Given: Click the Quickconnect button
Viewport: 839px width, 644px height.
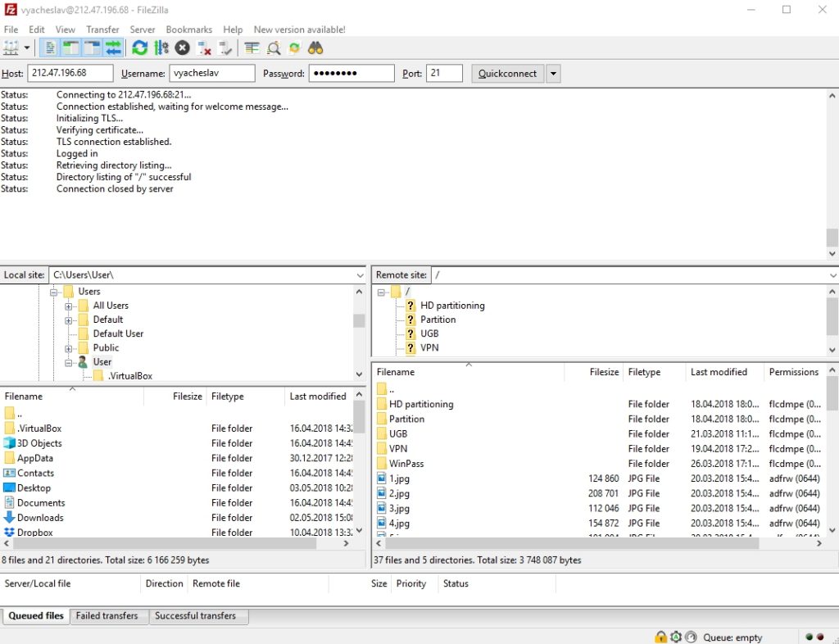Looking at the screenshot, I should click(507, 73).
